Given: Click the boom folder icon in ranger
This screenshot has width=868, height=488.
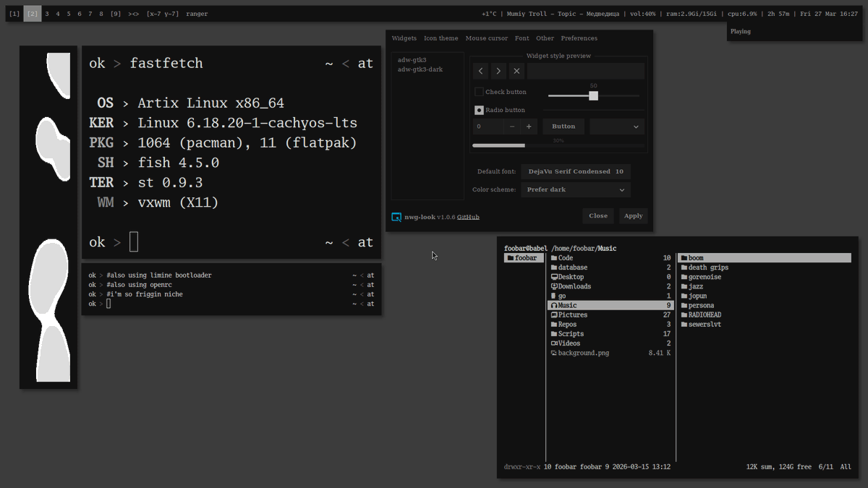Looking at the screenshot, I should click(x=684, y=258).
